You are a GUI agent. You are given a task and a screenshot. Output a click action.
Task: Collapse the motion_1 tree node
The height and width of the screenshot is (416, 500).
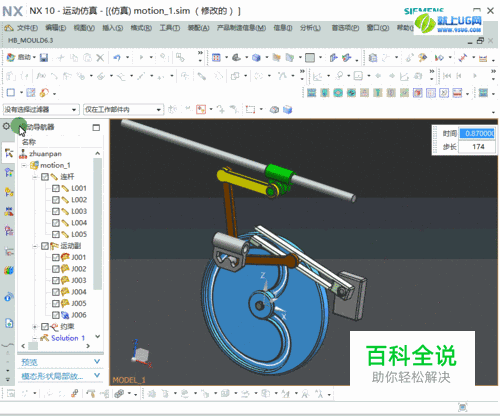(x=24, y=165)
